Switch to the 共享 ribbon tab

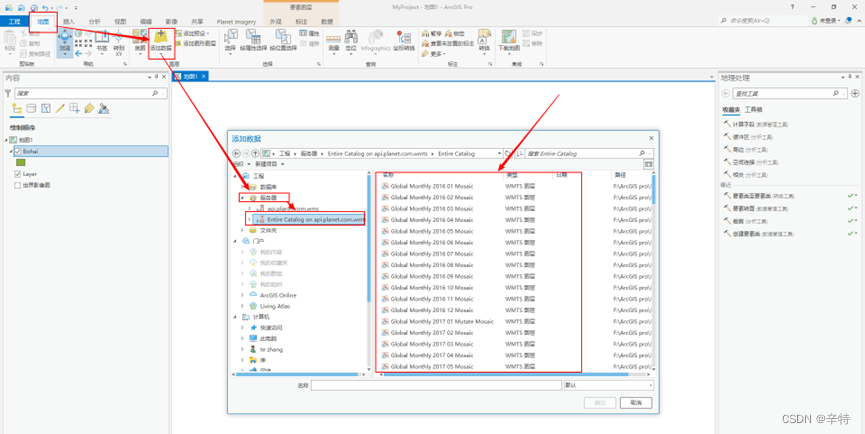[x=197, y=22]
